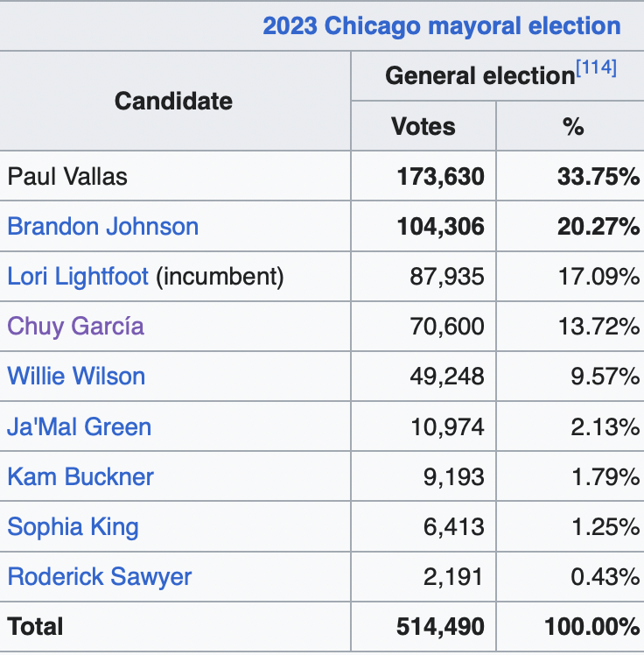Image resolution: width=644 pixels, height=655 pixels.
Task: Click Lori Lightfoot's 87,935 votes cell
Action: 446,277
